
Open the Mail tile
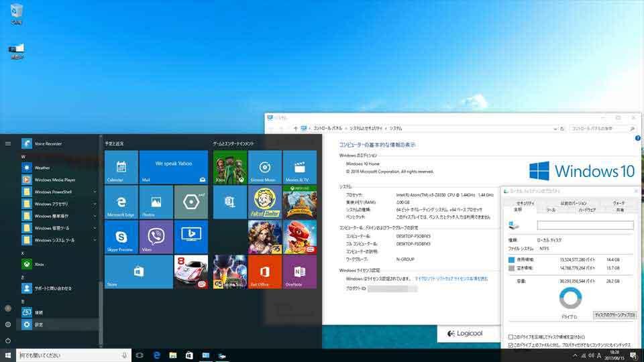(x=173, y=167)
